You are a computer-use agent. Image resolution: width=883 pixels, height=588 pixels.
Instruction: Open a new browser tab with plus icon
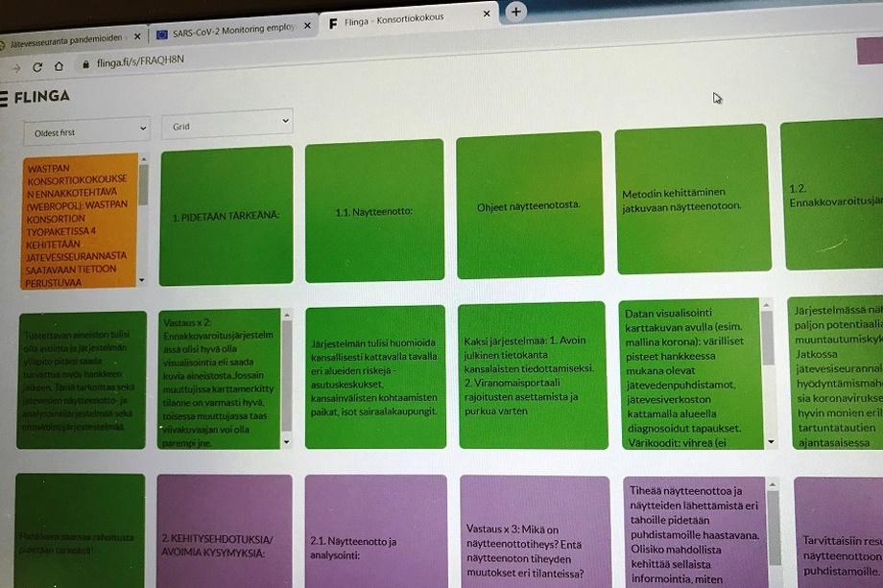[515, 12]
